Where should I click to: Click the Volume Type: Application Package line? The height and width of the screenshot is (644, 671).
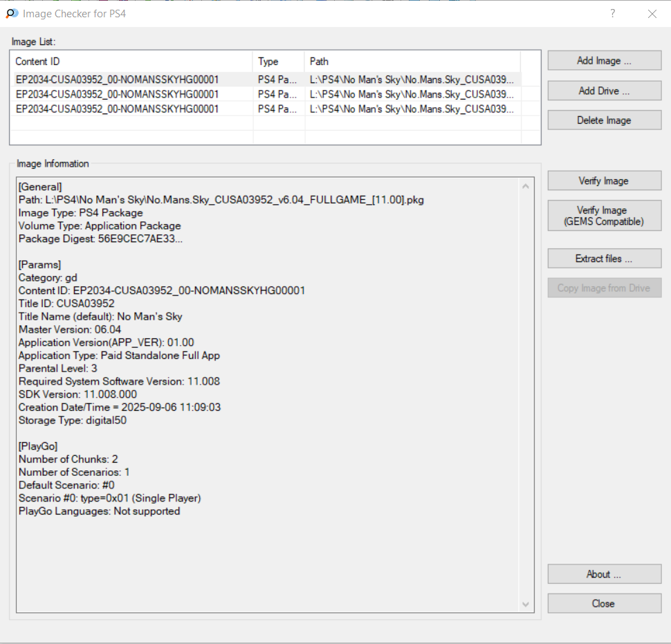(x=100, y=226)
